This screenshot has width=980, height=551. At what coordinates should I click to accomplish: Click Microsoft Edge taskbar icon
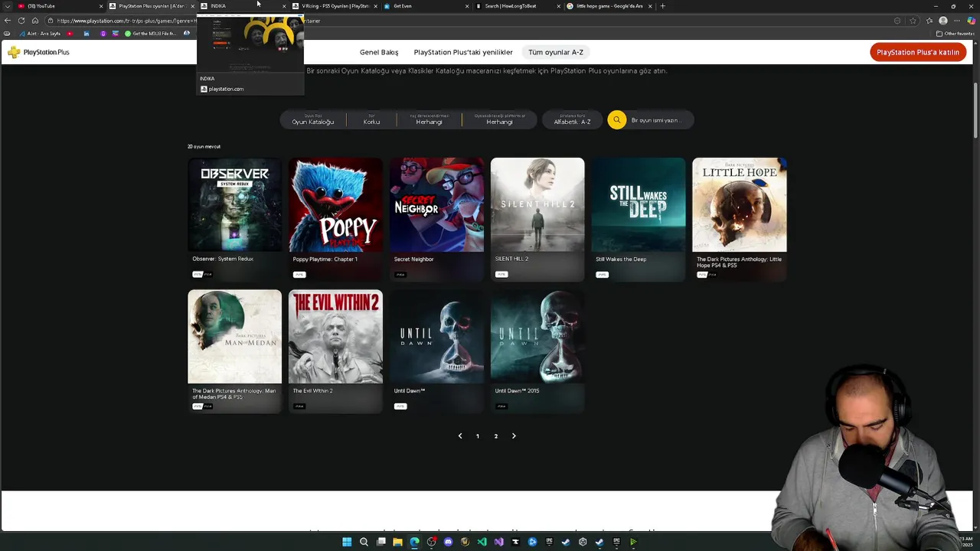point(414,542)
